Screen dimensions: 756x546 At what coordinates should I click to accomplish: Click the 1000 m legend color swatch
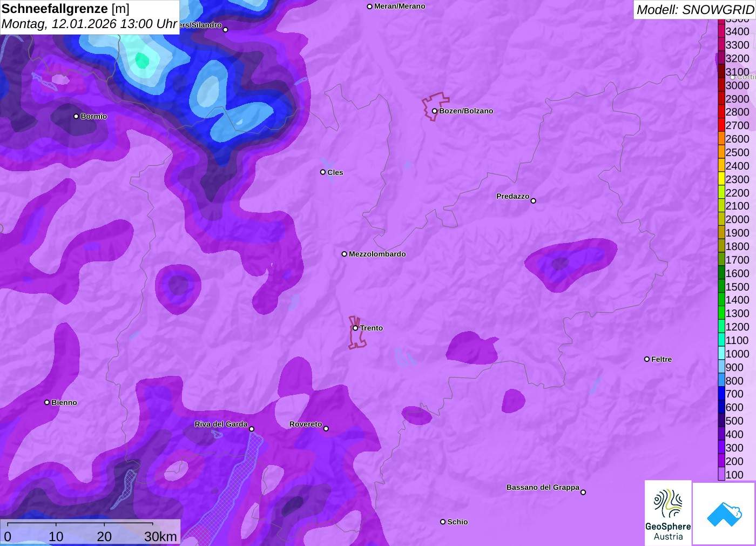(721, 353)
